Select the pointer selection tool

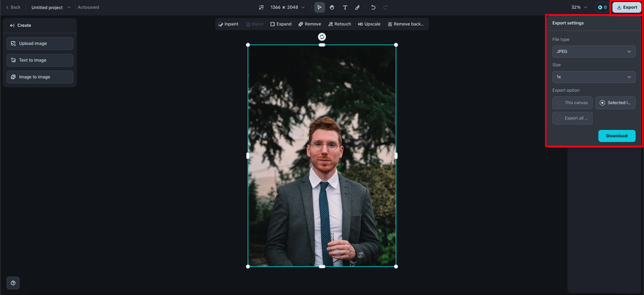pos(319,8)
